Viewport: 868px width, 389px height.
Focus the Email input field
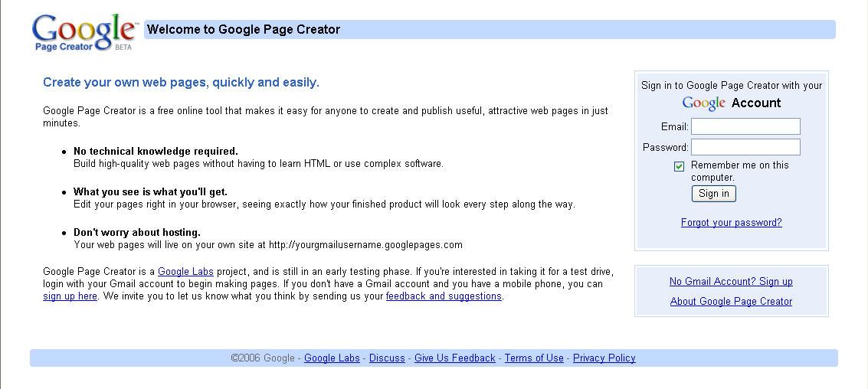click(x=745, y=126)
